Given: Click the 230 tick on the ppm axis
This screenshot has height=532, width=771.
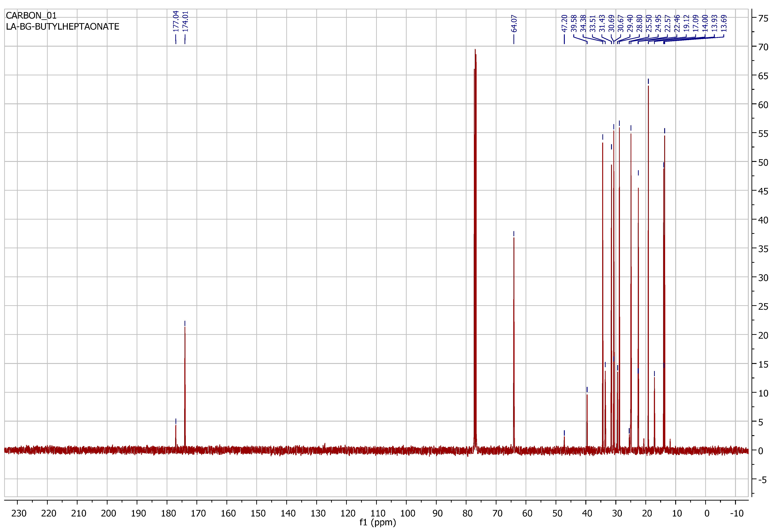Looking at the screenshot, I should click(19, 513).
